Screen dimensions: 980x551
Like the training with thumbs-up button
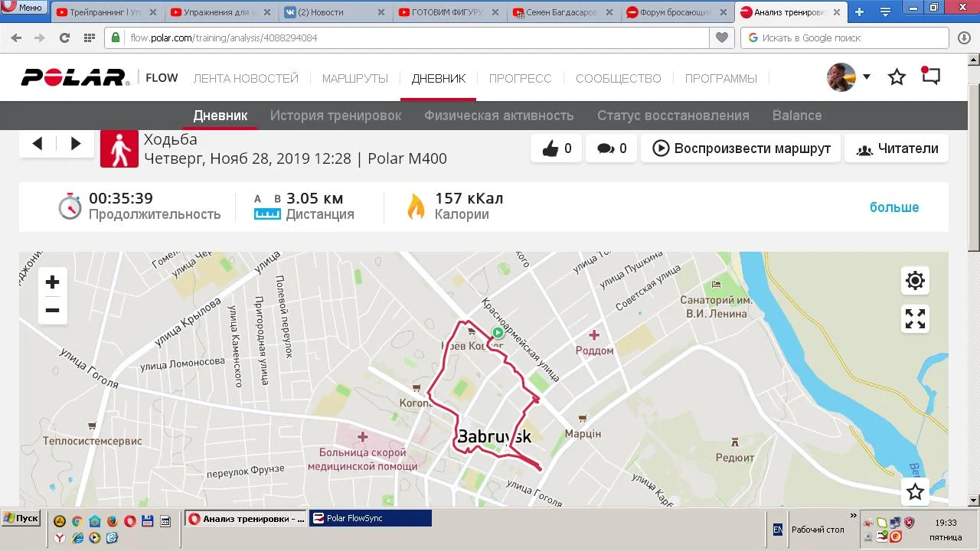(x=556, y=148)
